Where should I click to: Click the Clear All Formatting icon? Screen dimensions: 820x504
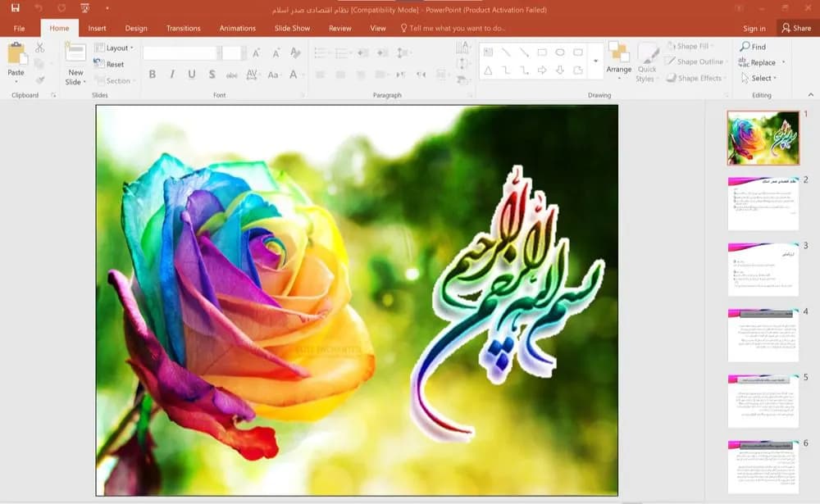295,52
